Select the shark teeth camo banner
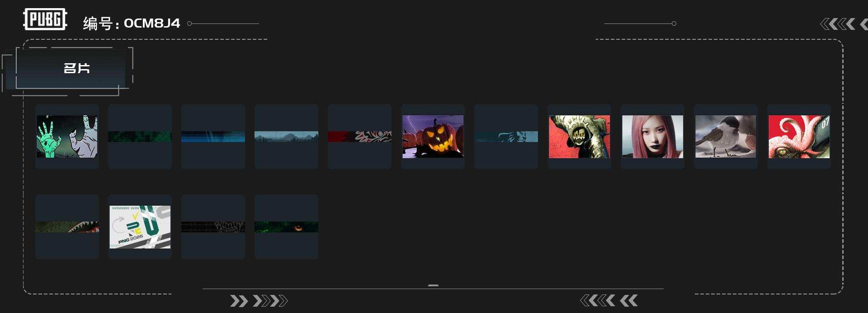Screen dimensions: 868x313 pyautogui.click(x=67, y=227)
